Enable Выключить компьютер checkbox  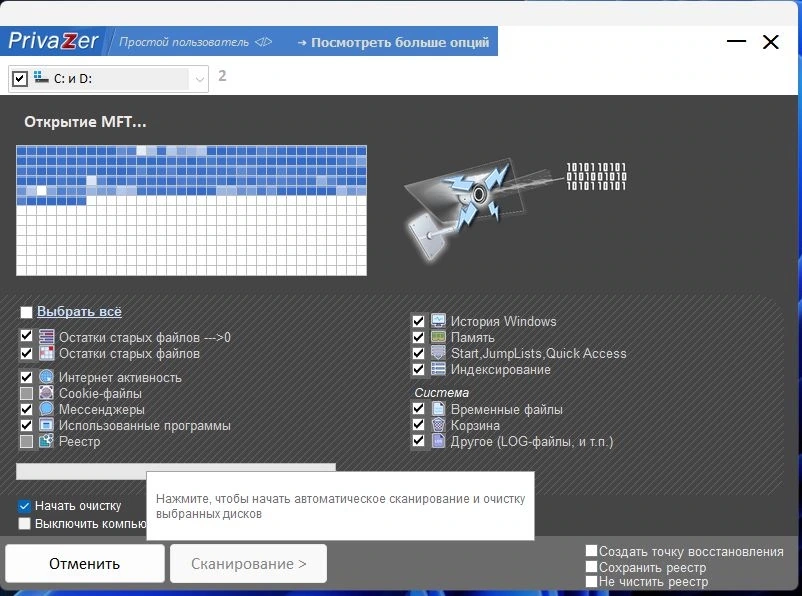pyautogui.click(x=24, y=523)
